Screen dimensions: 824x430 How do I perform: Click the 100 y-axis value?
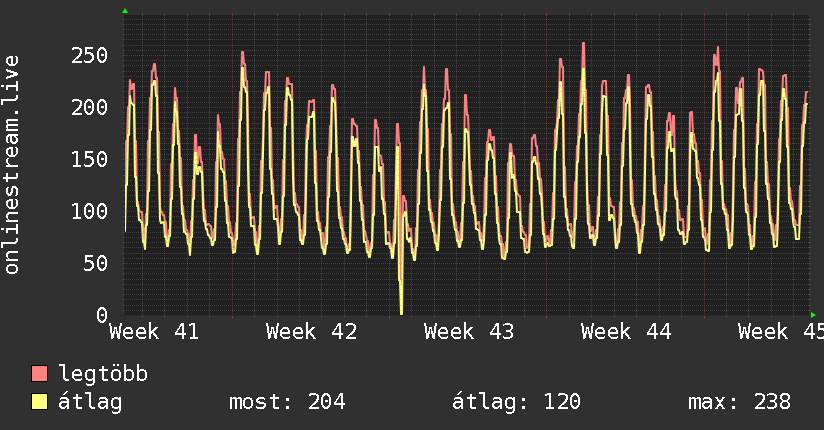click(x=89, y=211)
